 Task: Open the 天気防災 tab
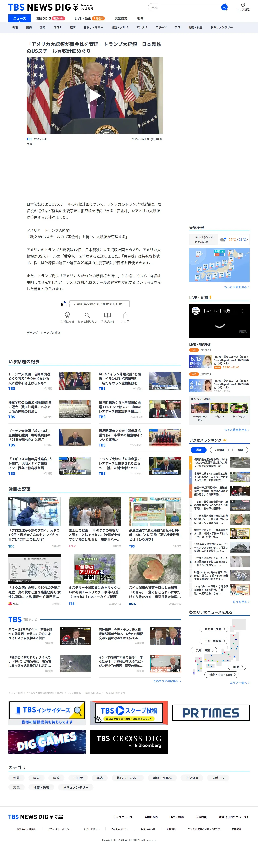[x=121, y=18]
